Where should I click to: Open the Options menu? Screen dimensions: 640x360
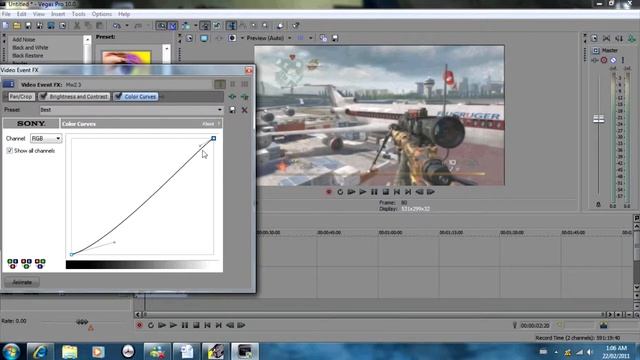coord(102,14)
